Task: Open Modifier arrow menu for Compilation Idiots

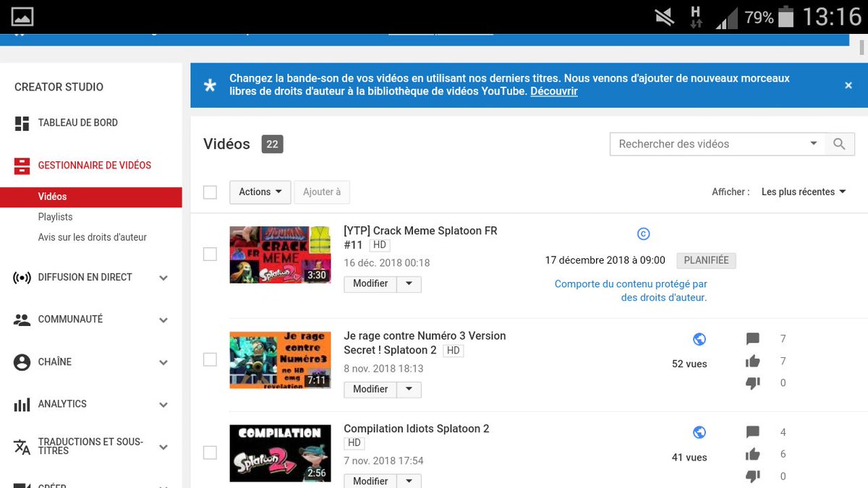Action: point(409,481)
